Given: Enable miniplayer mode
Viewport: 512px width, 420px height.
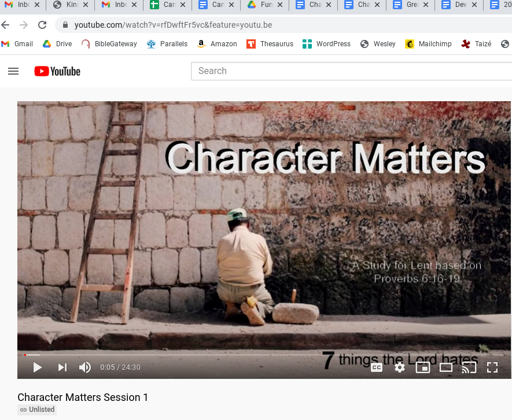Looking at the screenshot, I should [x=422, y=367].
